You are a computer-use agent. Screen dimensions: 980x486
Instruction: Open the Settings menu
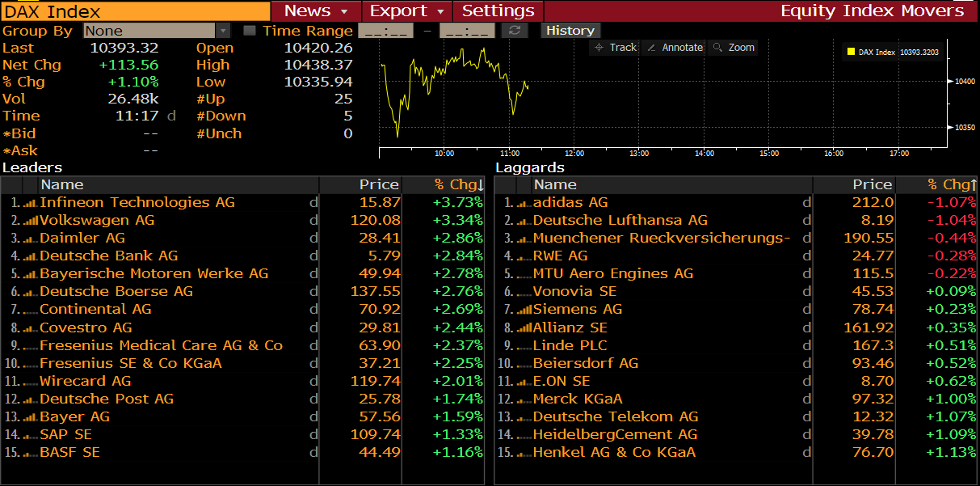[498, 11]
